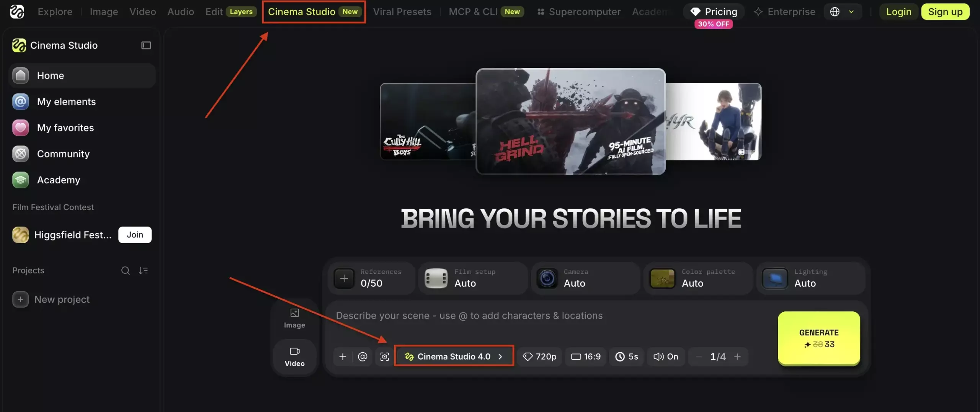Open the Hell Grind film thumbnail
The height and width of the screenshot is (412, 980).
[570, 121]
